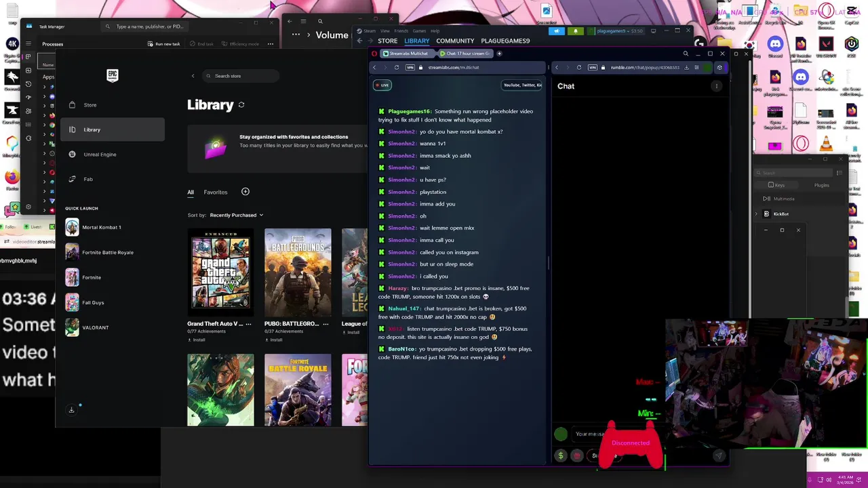The height and width of the screenshot is (488, 868).
Task: Open Steam menu in Steam window
Action: [x=370, y=30]
